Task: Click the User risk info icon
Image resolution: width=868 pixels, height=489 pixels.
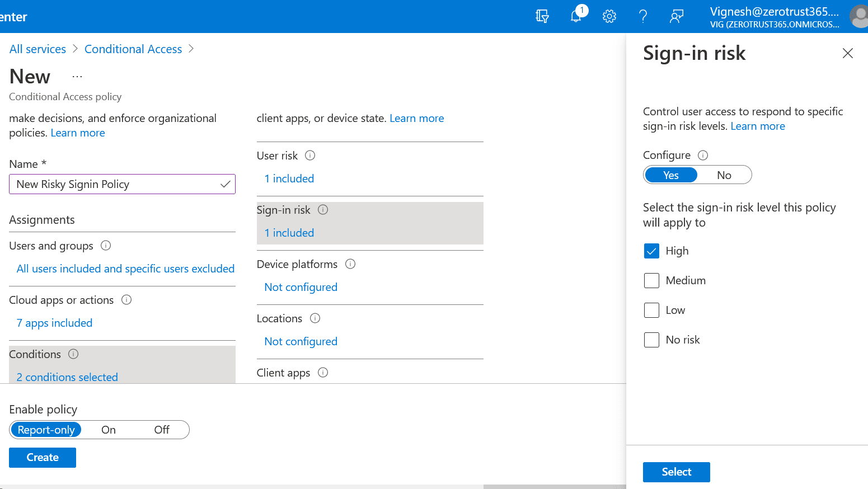Action: click(310, 156)
